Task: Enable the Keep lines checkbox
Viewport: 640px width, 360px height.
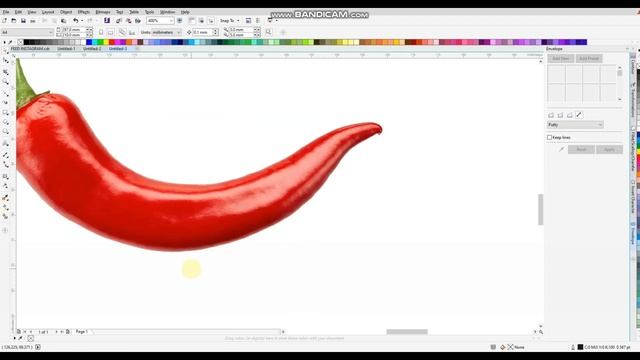Action: pos(549,138)
